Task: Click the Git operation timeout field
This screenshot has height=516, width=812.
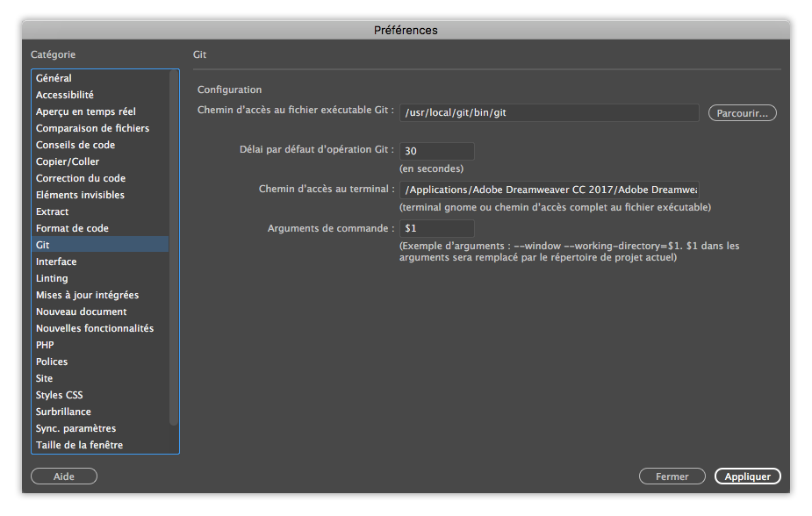Action: click(x=436, y=150)
